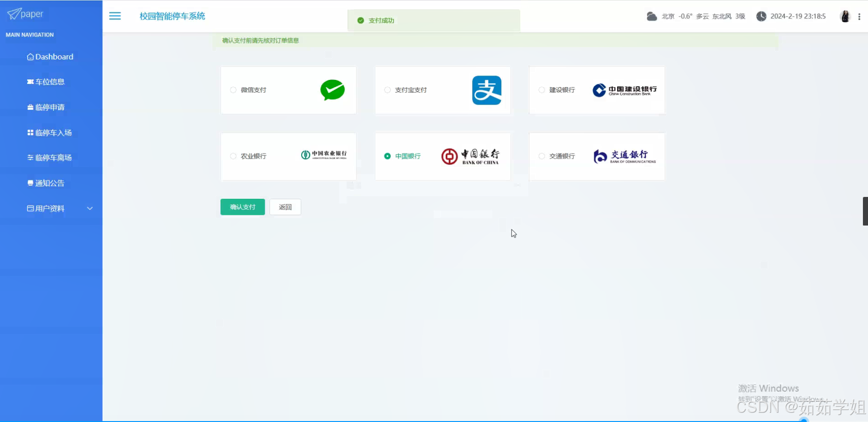Click the 临停车离场 sidebar icon
This screenshot has width=868, height=422.
point(30,157)
